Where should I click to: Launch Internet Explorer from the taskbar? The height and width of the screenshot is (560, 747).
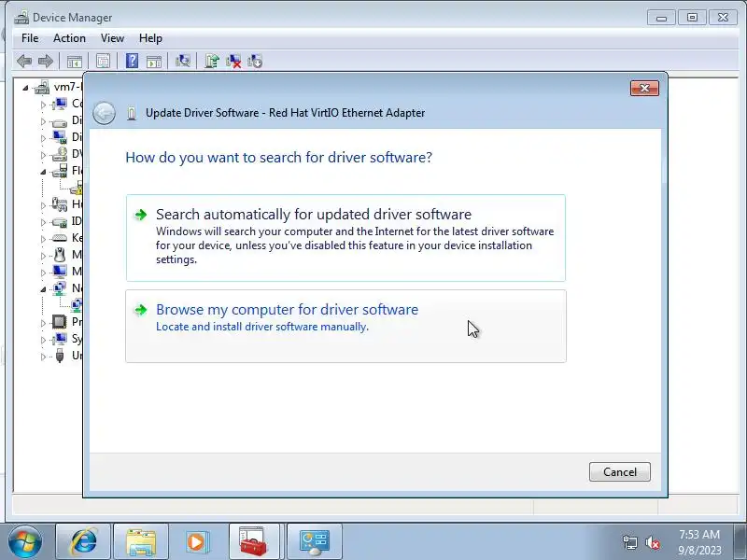(83, 542)
